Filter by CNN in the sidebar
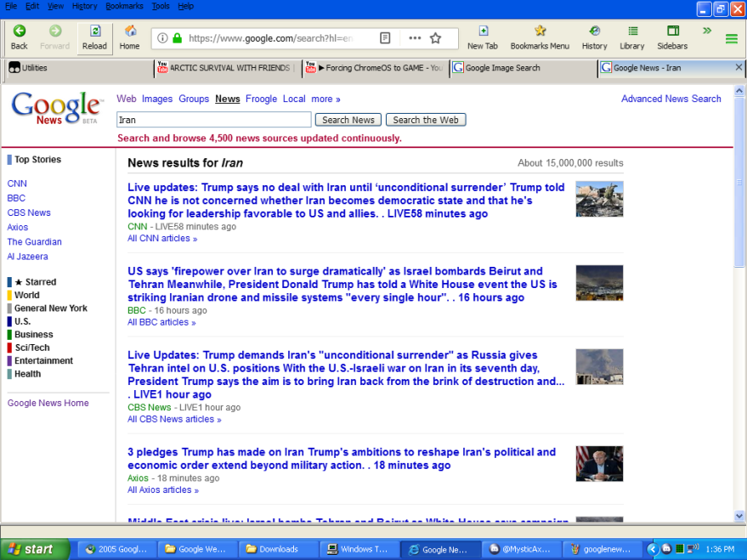747x560 pixels. click(x=17, y=184)
